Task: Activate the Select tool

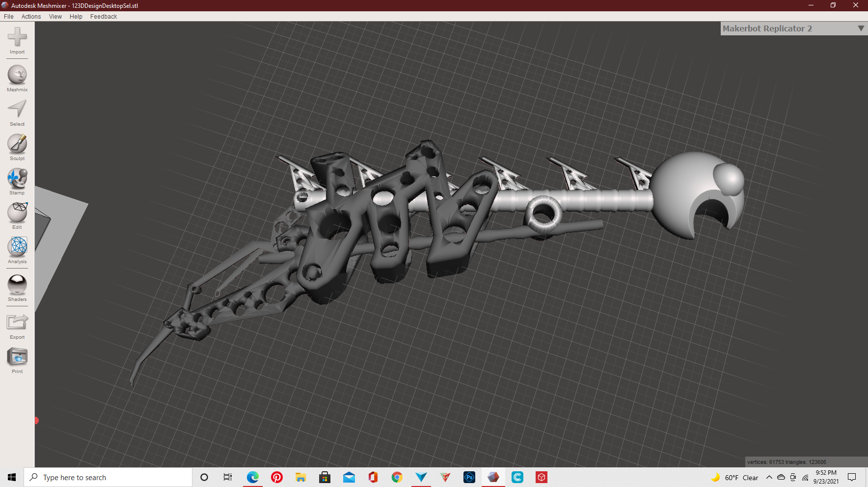Action: [17, 113]
